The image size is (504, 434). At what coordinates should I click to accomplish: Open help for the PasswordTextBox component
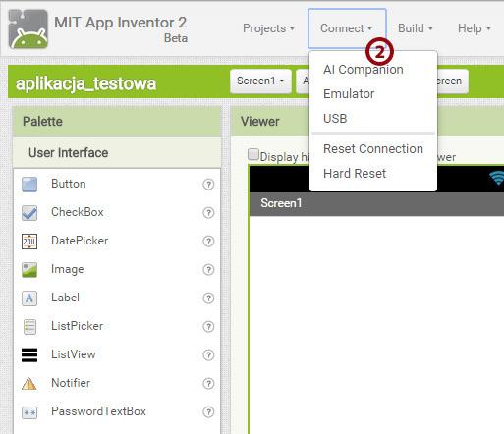tap(208, 412)
